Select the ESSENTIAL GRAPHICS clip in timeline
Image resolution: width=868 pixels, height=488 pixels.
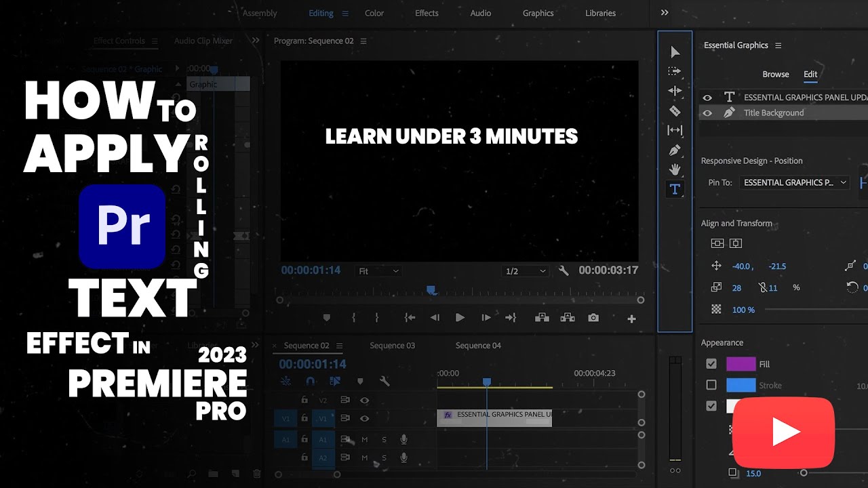click(x=494, y=418)
